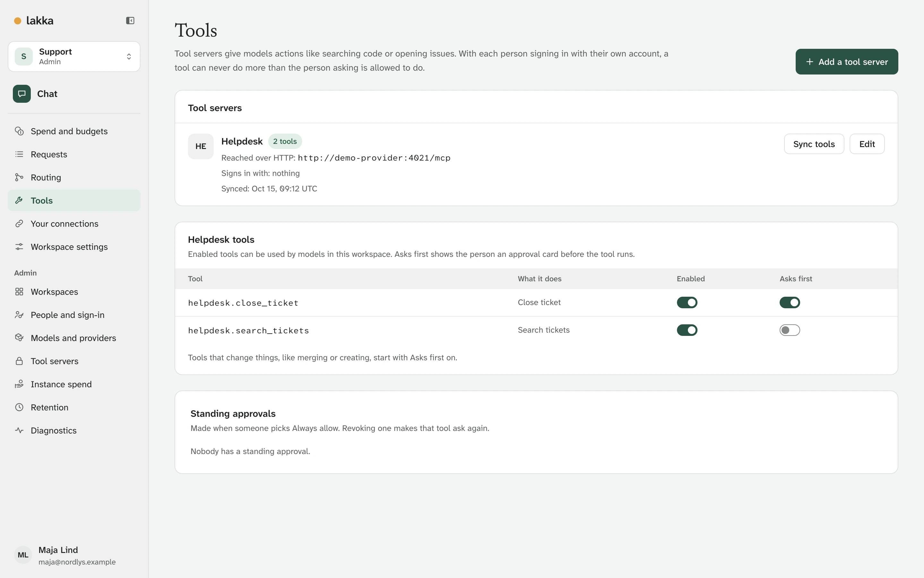Disable the helpdesk.search_tickets Enabled toggle
The height and width of the screenshot is (578, 924).
click(x=687, y=330)
